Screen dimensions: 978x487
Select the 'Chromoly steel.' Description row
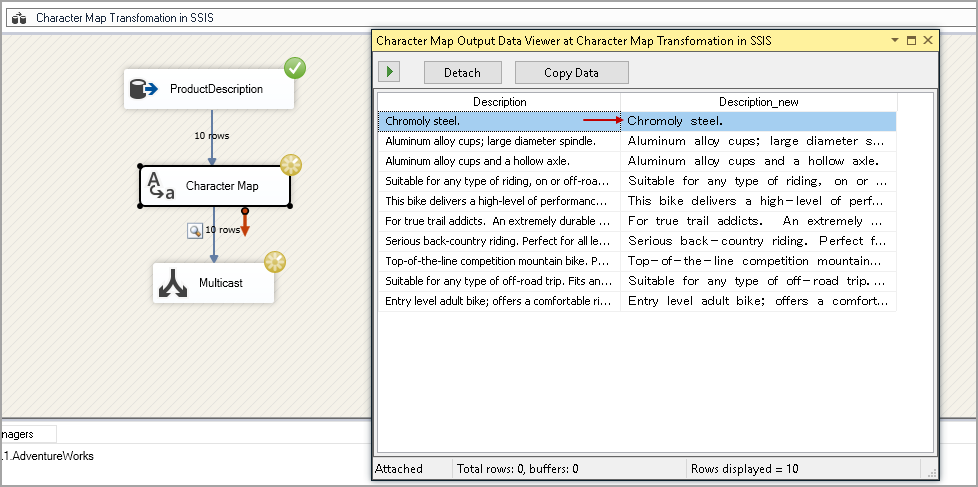499,121
